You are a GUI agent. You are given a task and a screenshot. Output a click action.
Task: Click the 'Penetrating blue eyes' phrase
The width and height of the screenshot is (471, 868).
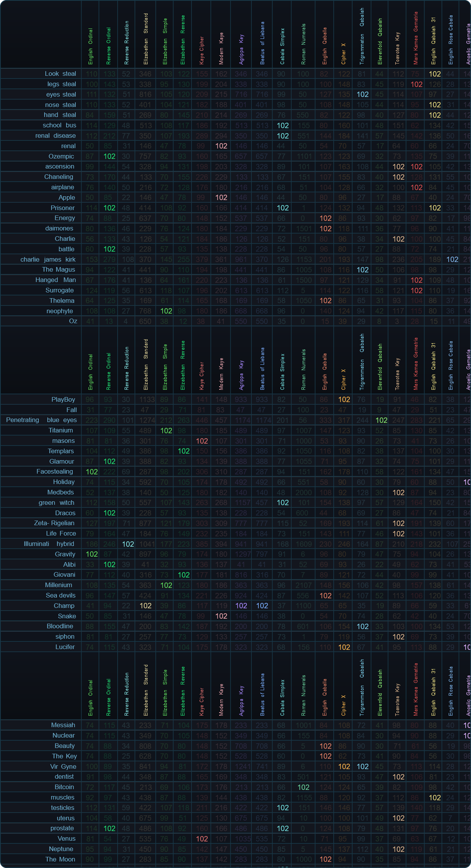pyautogui.click(x=42, y=420)
